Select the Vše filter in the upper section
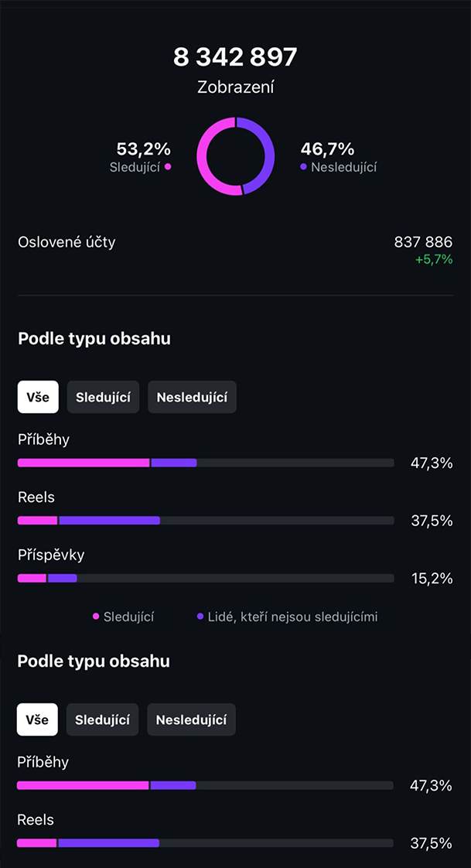This screenshot has width=471, height=868. tap(38, 398)
